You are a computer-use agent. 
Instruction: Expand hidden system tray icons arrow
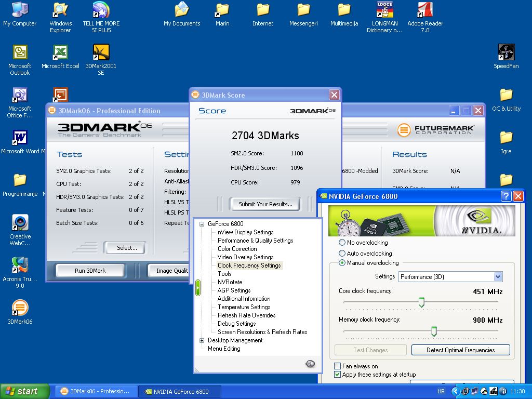[455, 391]
